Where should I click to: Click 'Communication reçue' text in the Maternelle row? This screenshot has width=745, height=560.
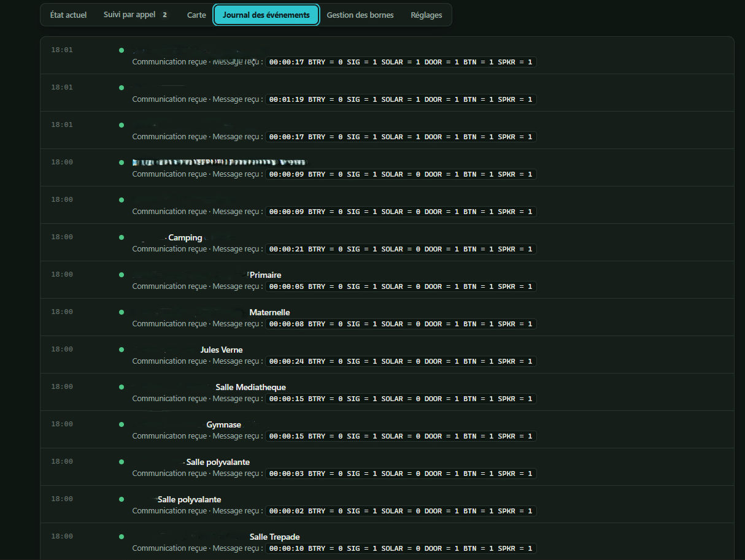pyautogui.click(x=170, y=324)
